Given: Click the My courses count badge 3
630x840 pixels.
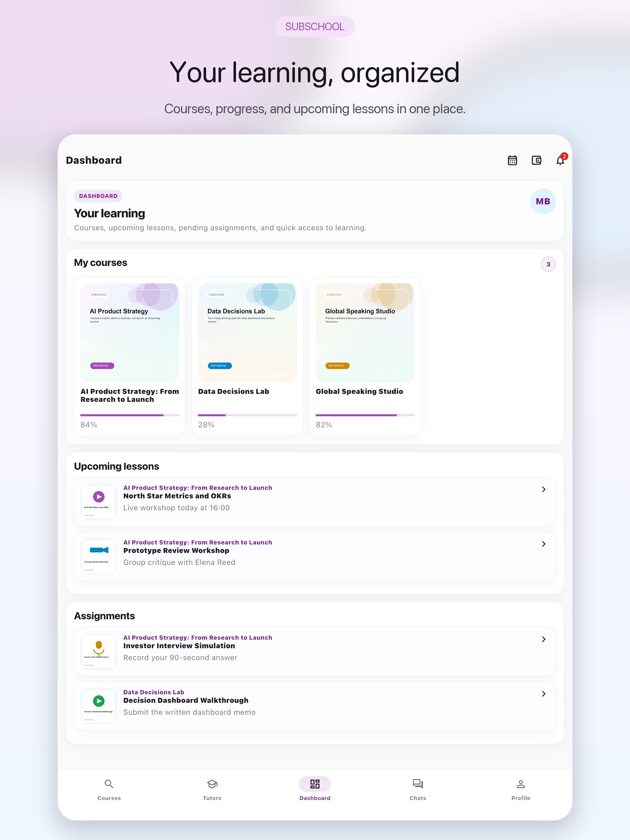Looking at the screenshot, I should click(548, 264).
